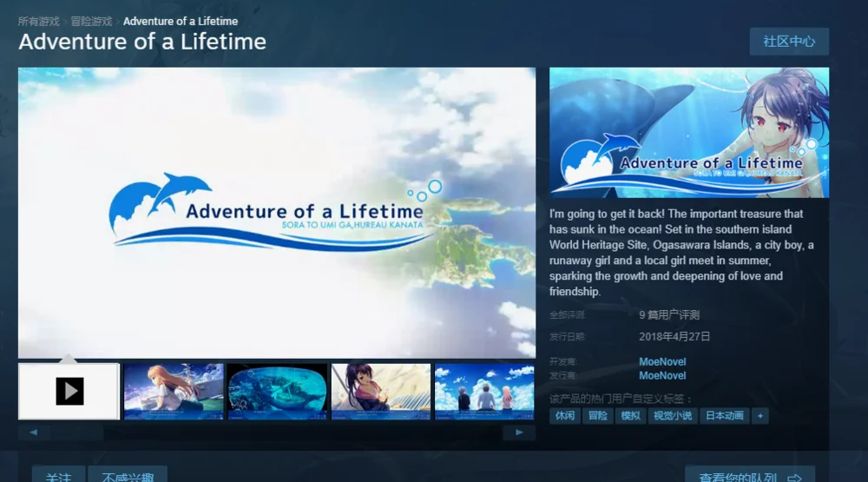Select the 冒险 tag
Viewport: 868px width, 482px height.
click(597, 416)
